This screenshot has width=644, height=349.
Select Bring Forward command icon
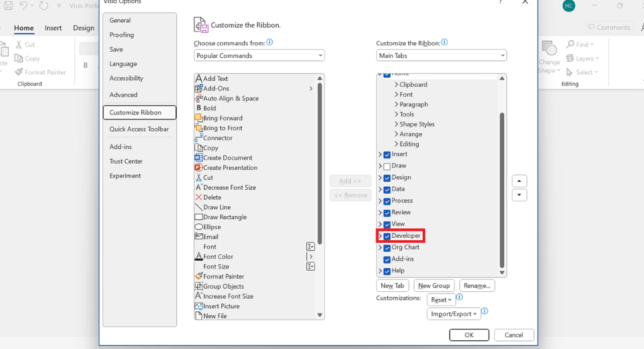(199, 118)
